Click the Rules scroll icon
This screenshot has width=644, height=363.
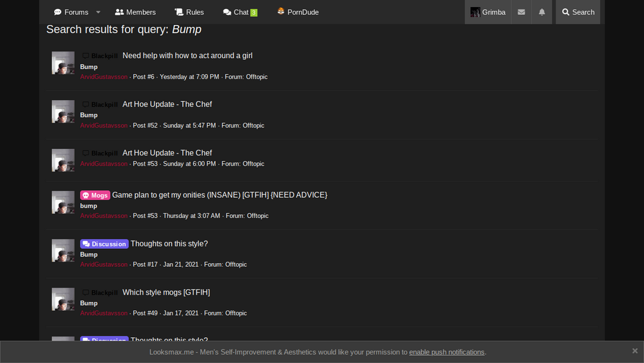pyautogui.click(x=179, y=12)
